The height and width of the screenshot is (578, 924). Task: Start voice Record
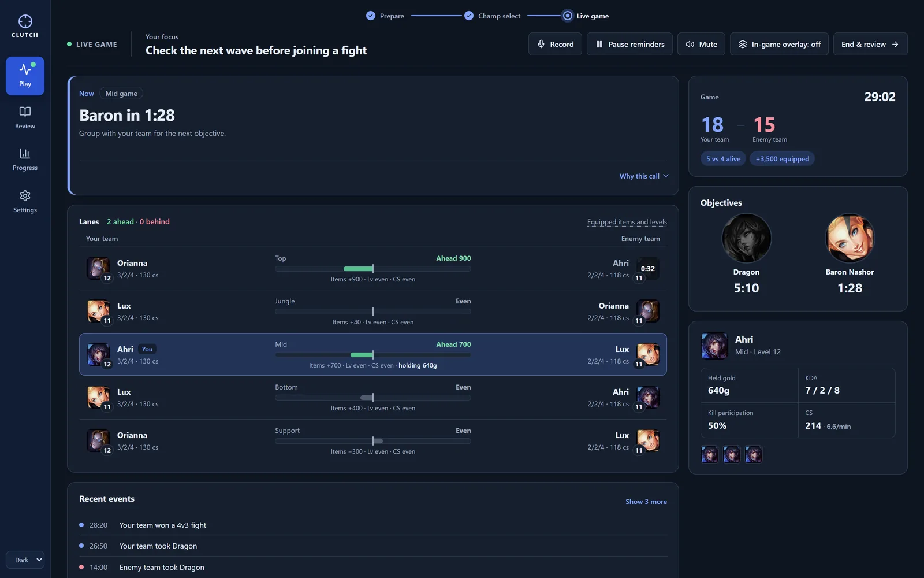[x=555, y=44]
